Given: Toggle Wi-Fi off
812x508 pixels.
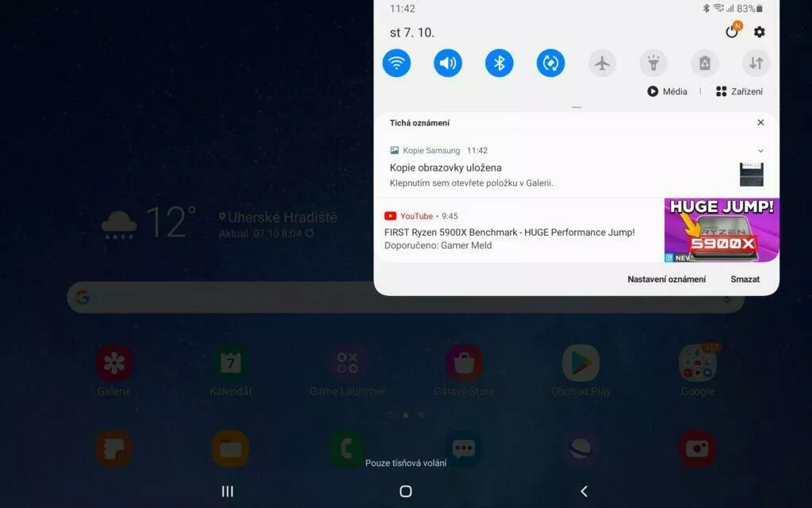Looking at the screenshot, I should (x=396, y=63).
